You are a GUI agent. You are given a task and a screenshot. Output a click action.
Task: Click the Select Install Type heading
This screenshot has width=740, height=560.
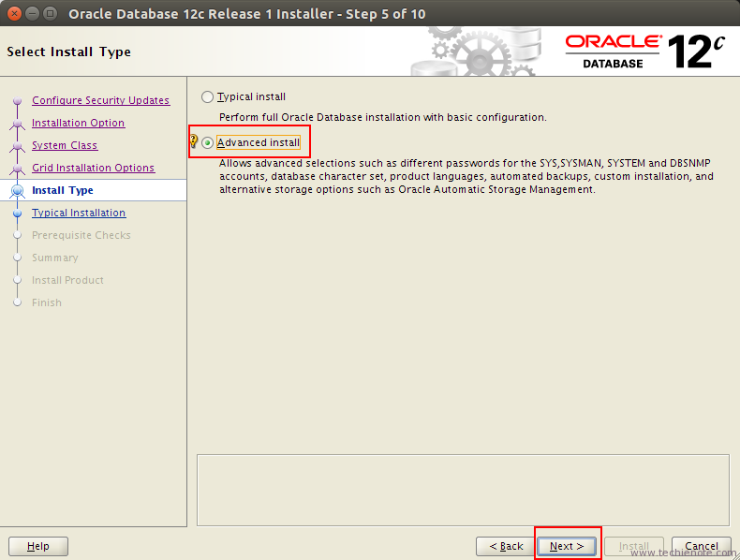pos(69,52)
